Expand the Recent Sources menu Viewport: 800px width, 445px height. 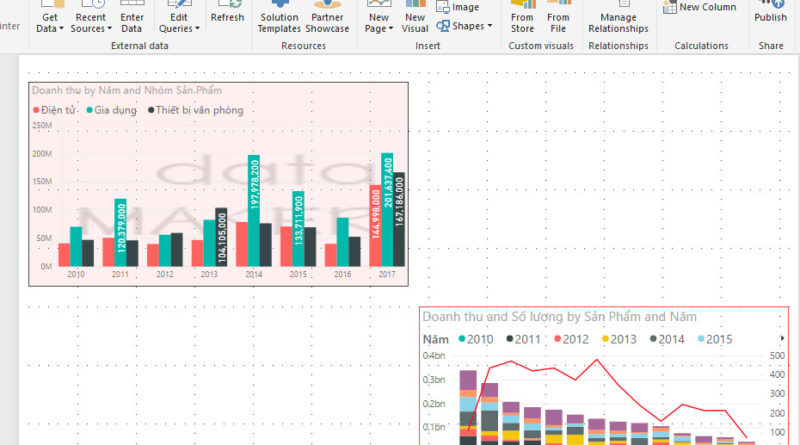(x=90, y=22)
